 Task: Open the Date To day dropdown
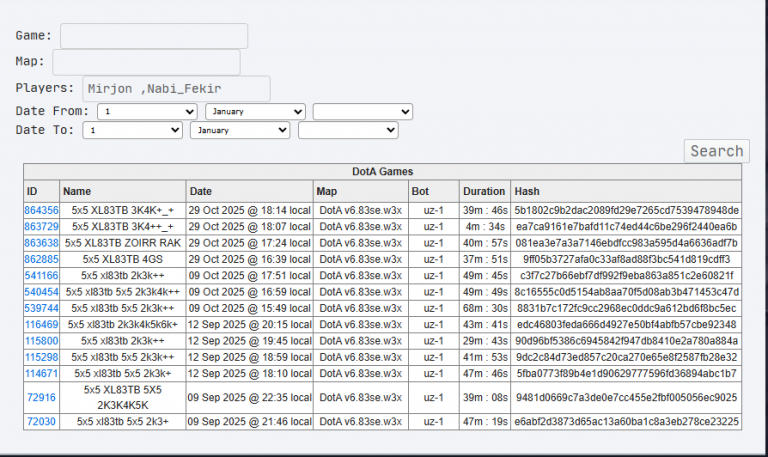point(133,130)
